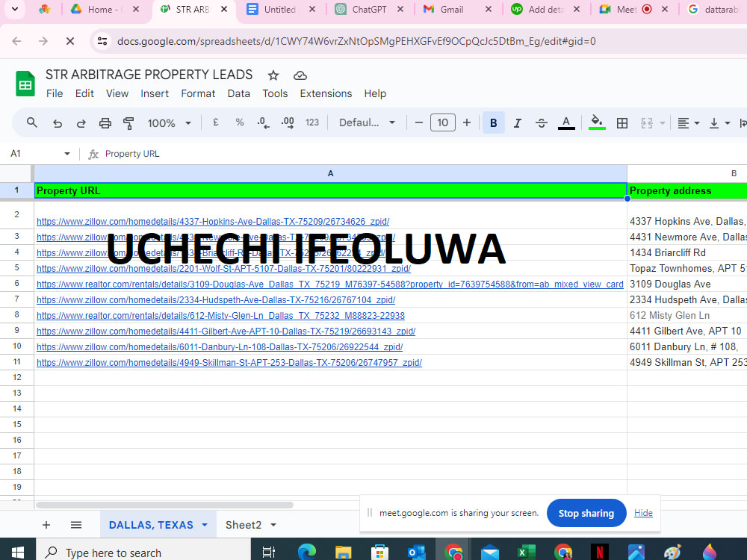747x560 pixels.
Task: Redo the last action
Action: [81, 123]
